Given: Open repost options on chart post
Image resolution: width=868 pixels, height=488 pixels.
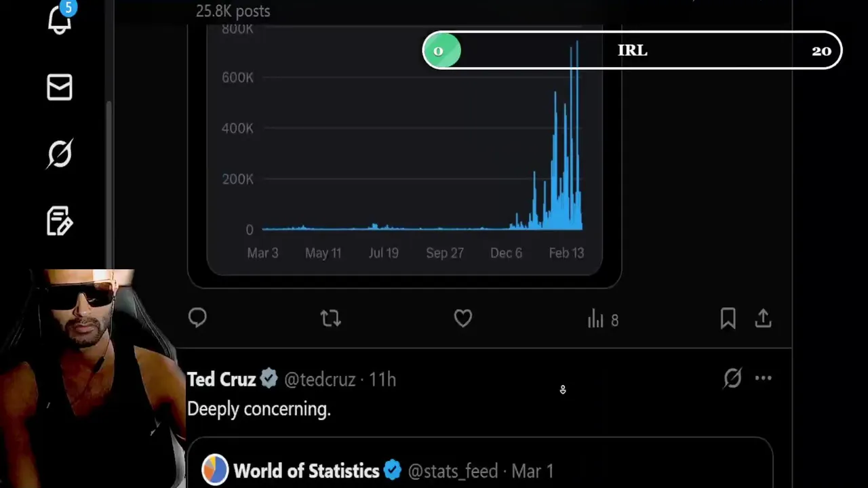Looking at the screenshot, I should [330, 319].
